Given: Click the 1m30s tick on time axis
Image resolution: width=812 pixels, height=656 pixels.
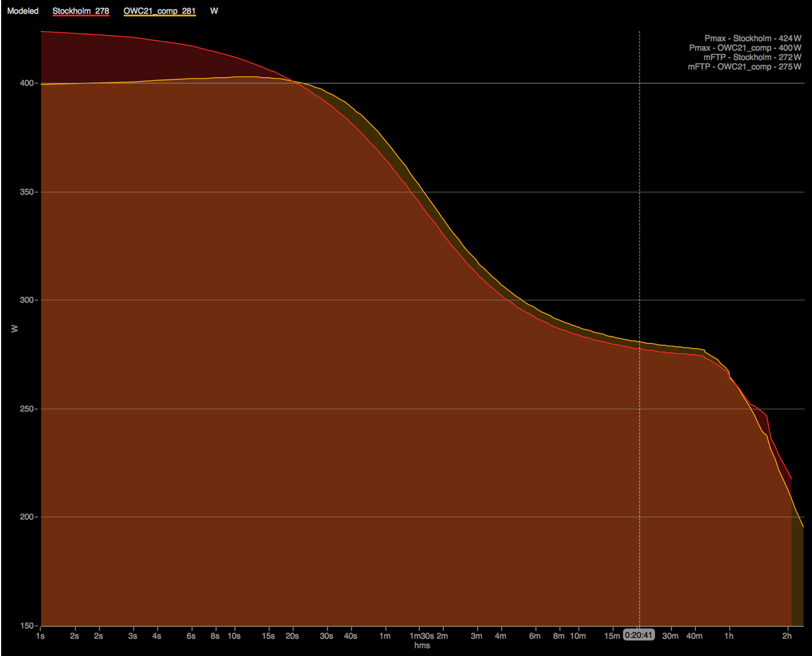Looking at the screenshot, I should [421, 636].
